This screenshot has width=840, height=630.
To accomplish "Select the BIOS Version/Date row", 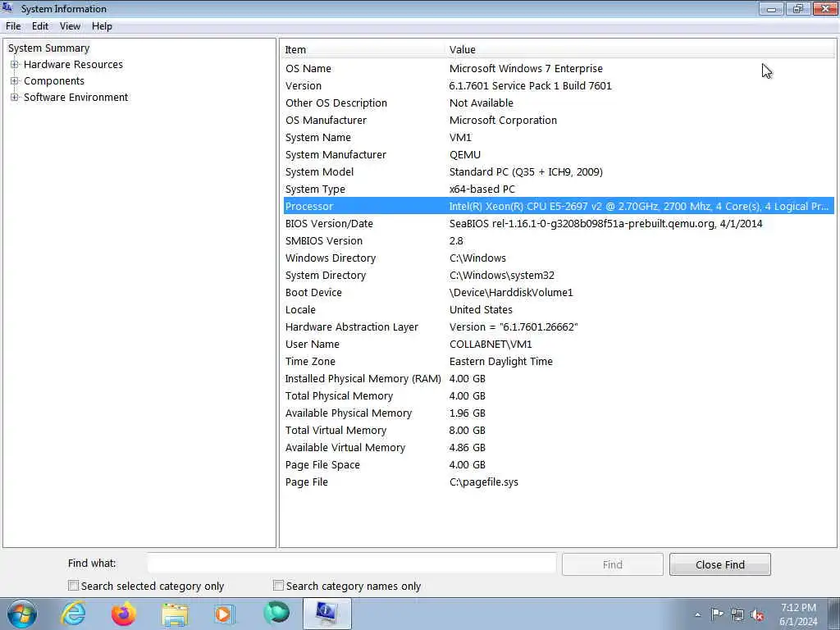I will [559, 223].
